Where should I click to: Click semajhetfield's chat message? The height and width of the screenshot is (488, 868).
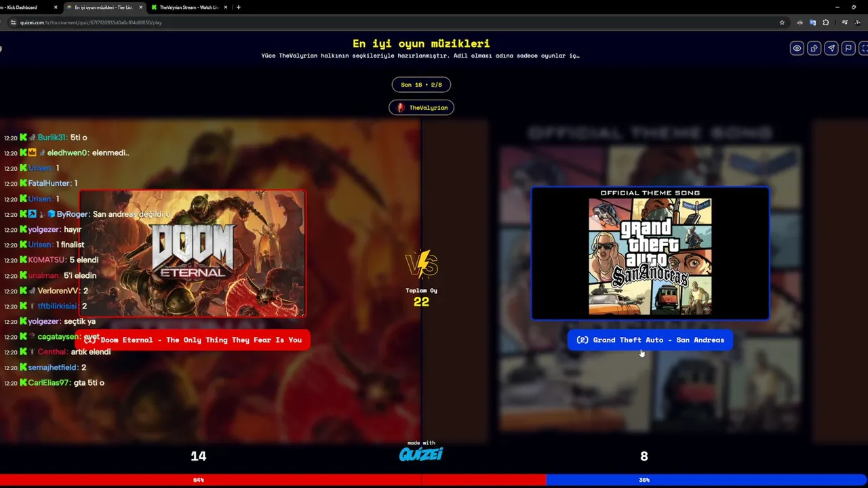tap(45, 367)
